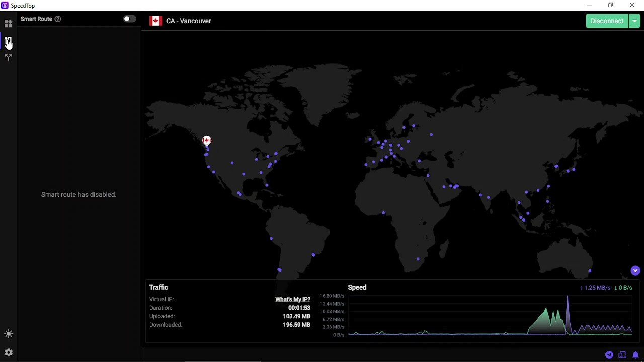Collapse the traffic panel with purple chevron
Image resolution: width=644 pixels, height=362 pixels.
(635, 270)
